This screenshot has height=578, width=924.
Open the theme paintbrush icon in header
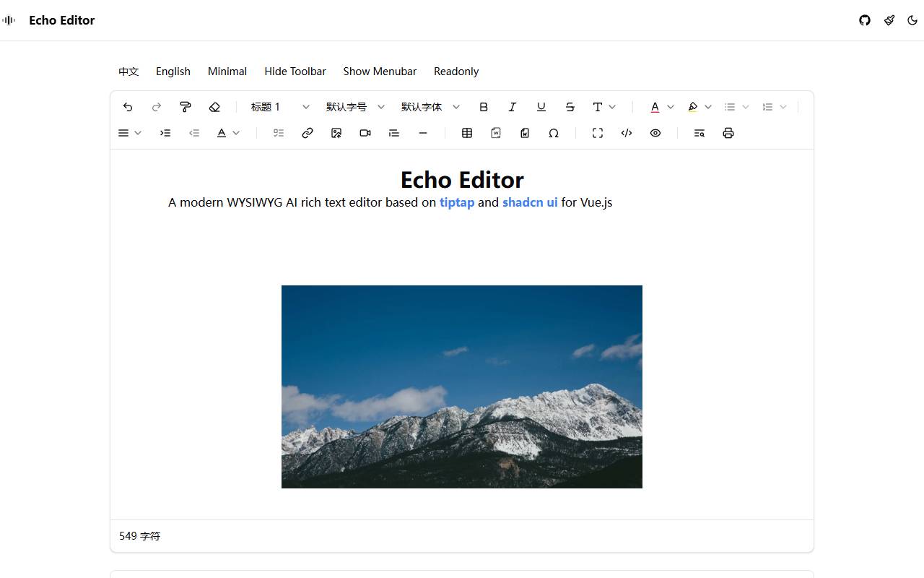(889, 20)
